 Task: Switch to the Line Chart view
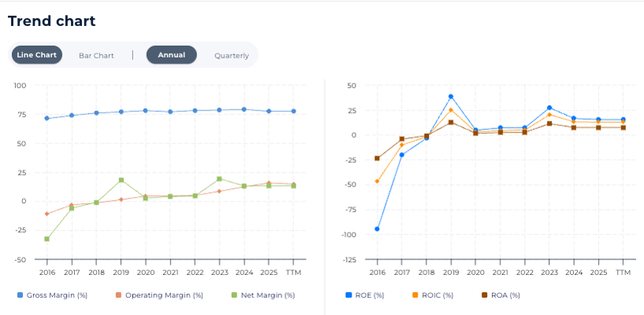coord(36,55)
